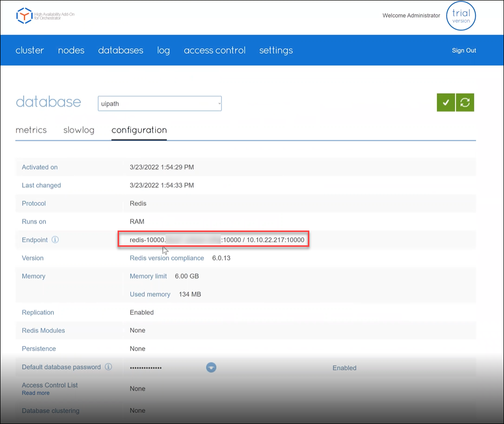The image size is (504, 424).
Task: Click the green refresh arrows button
Action: [x=465, y=102]
